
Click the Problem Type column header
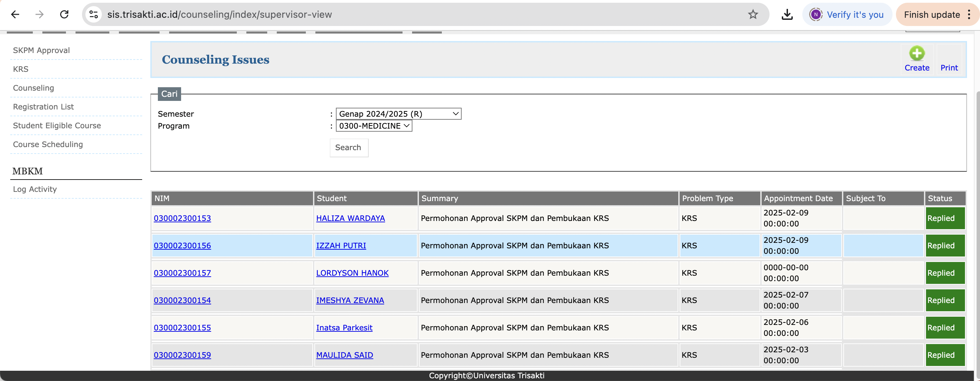coord(720,199)
